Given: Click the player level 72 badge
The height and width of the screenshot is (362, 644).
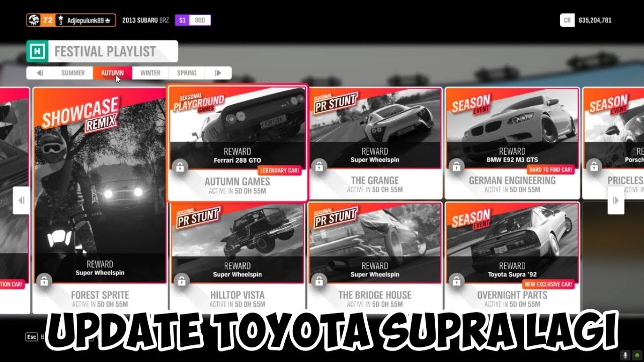Looking at the screenshot, I should point(48,21).
